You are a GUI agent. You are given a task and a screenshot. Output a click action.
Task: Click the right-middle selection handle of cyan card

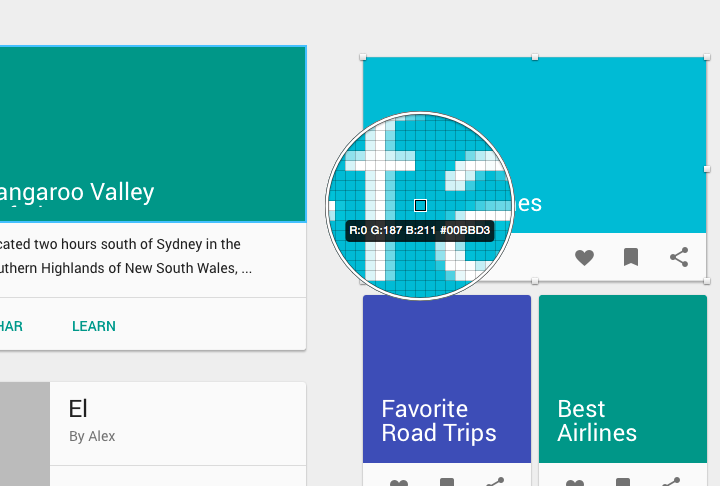coord(707,169)
